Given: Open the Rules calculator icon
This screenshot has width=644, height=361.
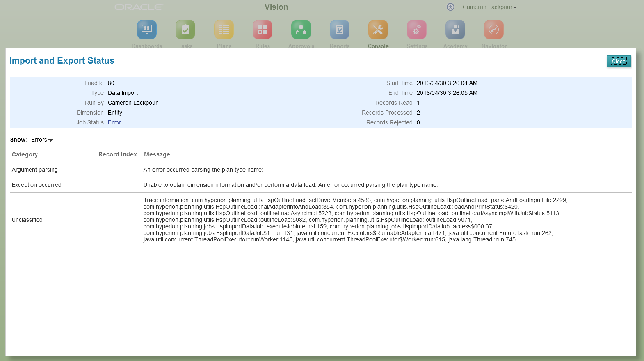Looking at the screenshot, I should tap(263, 30).
